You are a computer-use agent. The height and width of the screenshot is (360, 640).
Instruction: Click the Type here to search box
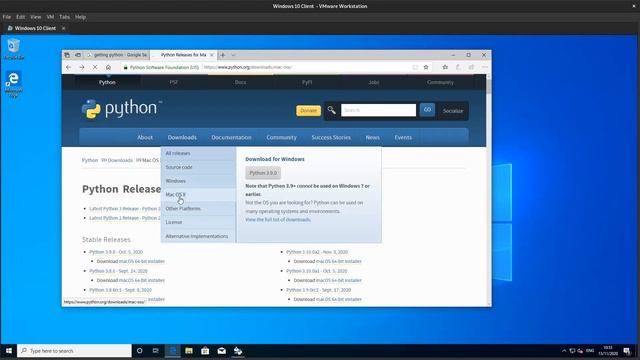coord(74,351)
